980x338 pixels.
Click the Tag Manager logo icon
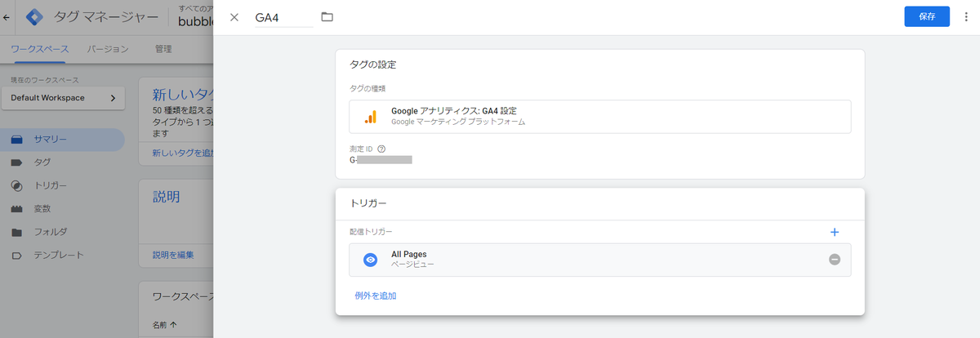pos(34,17)
